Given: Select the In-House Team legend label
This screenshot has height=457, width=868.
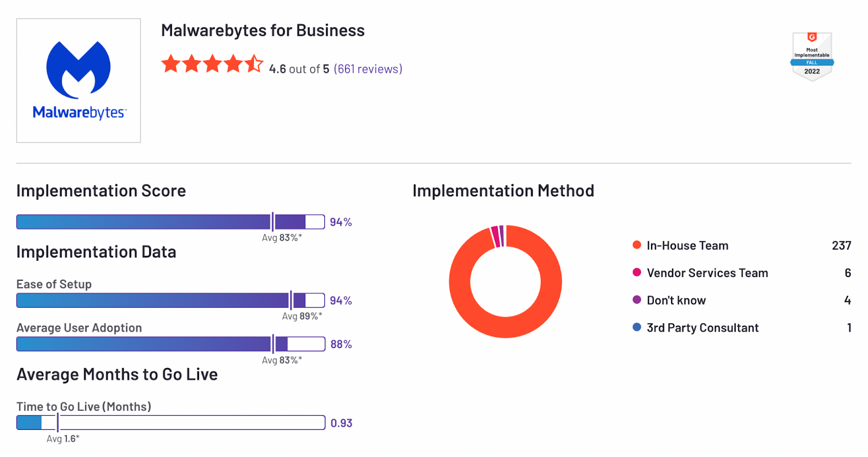Looking at the screenshot, I should (x=687, y=246).
